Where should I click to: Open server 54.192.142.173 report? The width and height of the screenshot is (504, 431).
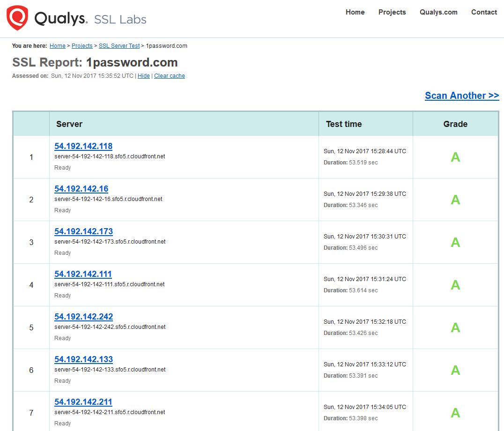point(83,231)
